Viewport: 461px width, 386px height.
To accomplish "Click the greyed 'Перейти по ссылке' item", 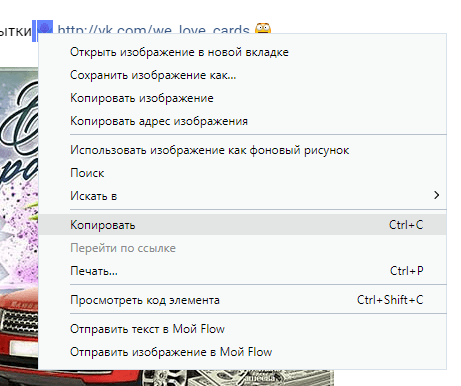I will point(242,248).
